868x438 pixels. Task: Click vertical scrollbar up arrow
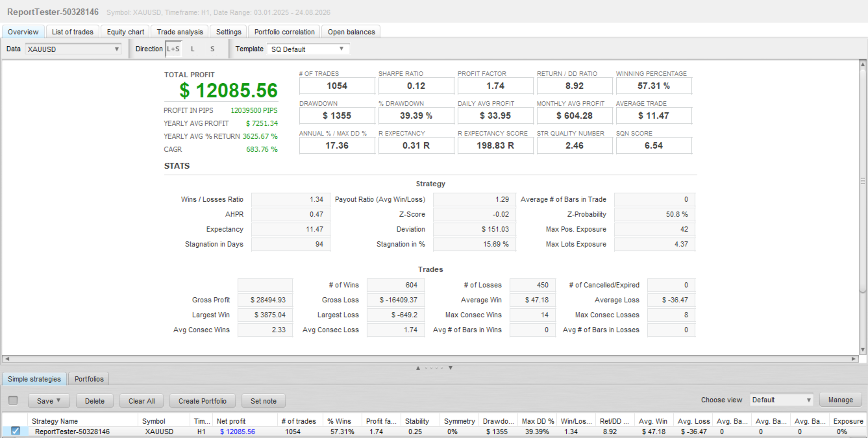tap(862, 65)
